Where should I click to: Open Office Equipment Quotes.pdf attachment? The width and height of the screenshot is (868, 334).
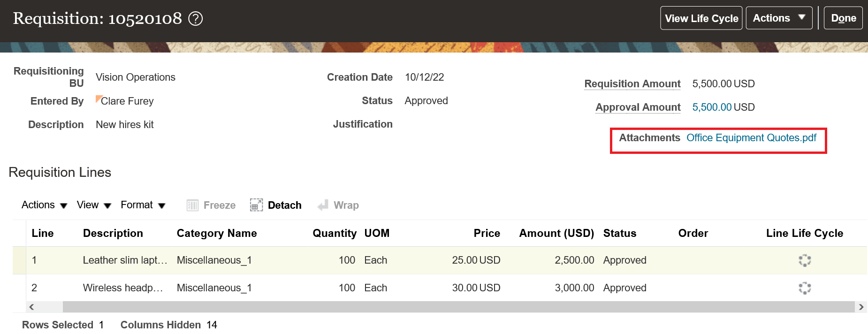pyautogui.click(x=751, y=138)
